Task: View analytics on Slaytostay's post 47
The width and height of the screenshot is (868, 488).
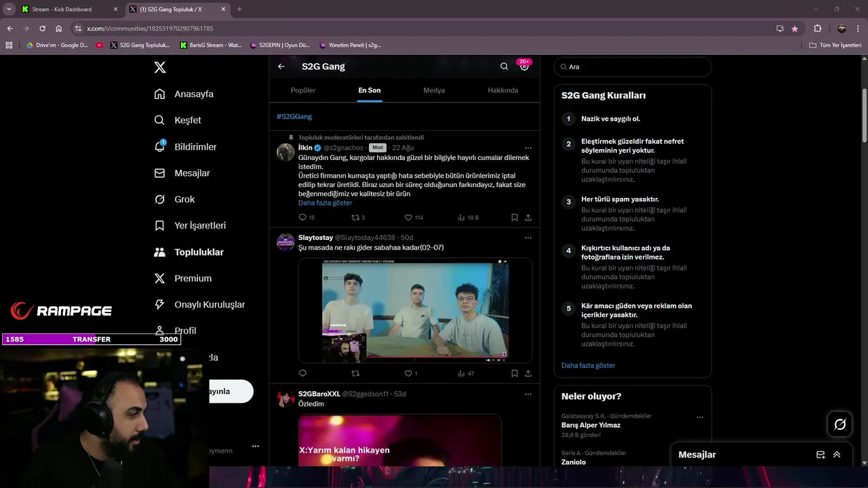Action: [467, 373]
